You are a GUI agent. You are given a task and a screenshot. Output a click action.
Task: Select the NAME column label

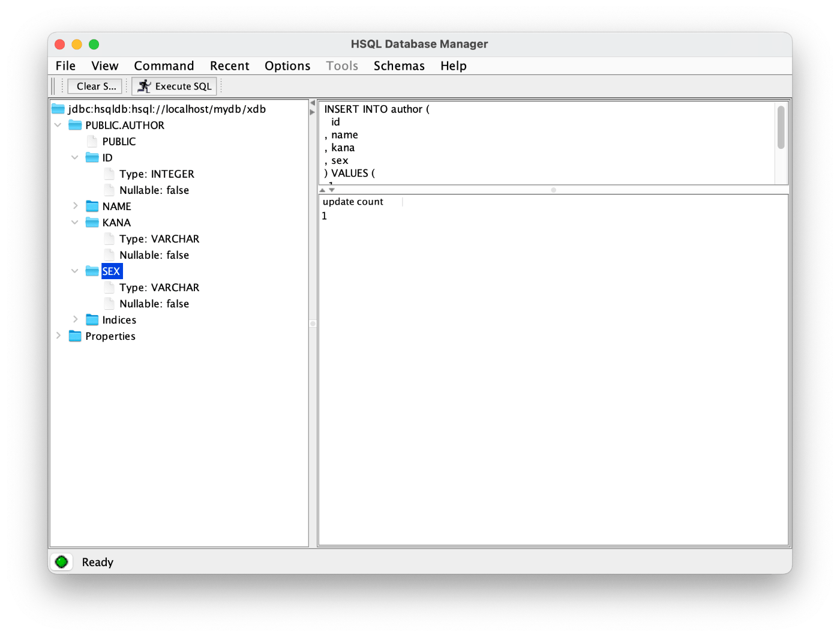(x=116, y=206)
